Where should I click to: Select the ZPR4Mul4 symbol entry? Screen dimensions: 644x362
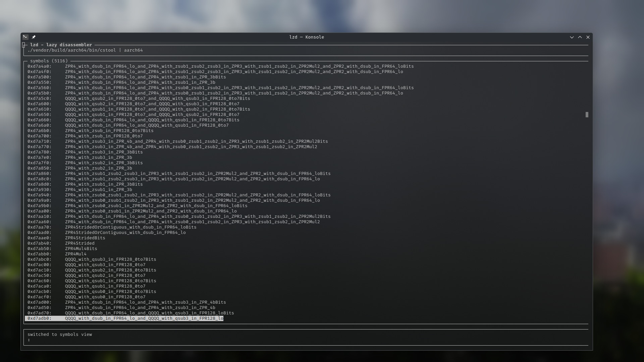click(x=75, y=254)
